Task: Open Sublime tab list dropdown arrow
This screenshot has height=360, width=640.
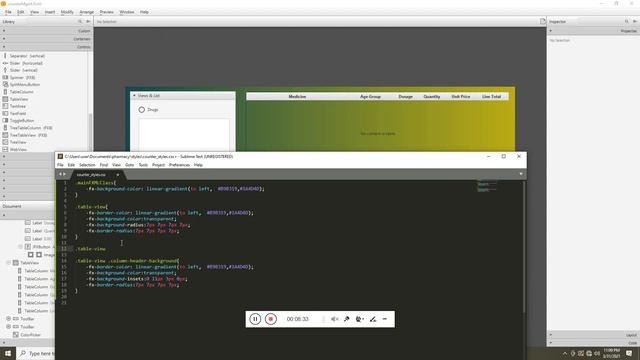Action: [521, 174]
